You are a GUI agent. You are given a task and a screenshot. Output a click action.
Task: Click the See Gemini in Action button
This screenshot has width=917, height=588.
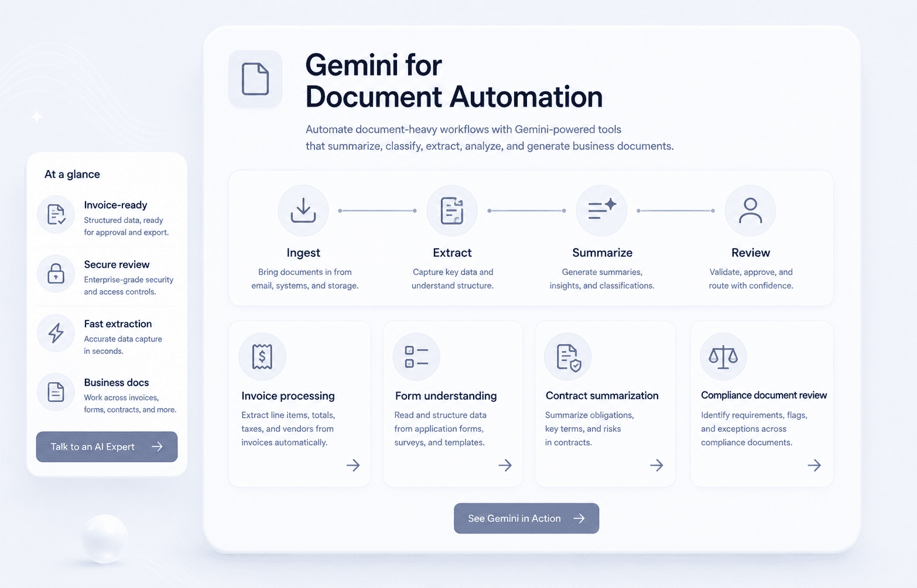pyautogui.click(x=526, y=518)
